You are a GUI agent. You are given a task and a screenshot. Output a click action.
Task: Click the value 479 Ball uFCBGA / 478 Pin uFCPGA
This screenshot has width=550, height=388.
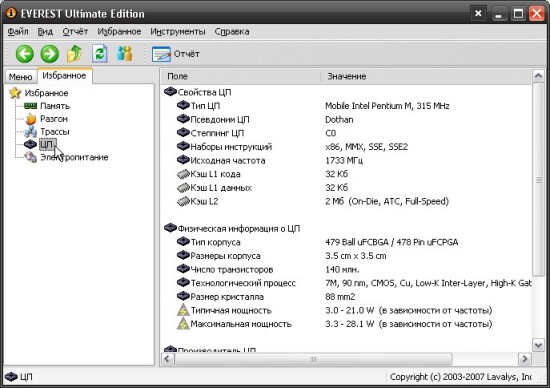[391, 242]
